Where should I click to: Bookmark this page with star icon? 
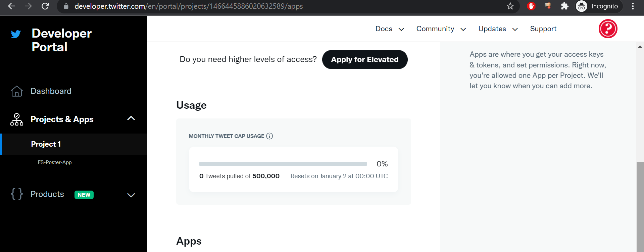tap(510, 6)
